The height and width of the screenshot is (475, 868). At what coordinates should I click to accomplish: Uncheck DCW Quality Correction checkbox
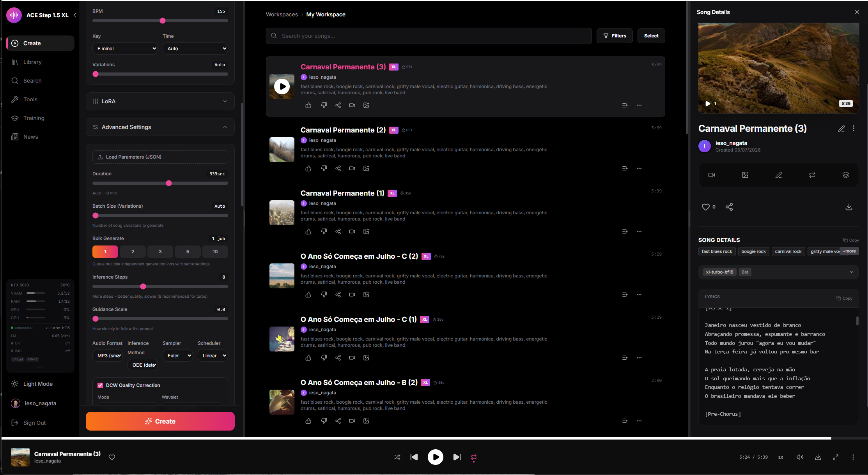coord(100,385)
